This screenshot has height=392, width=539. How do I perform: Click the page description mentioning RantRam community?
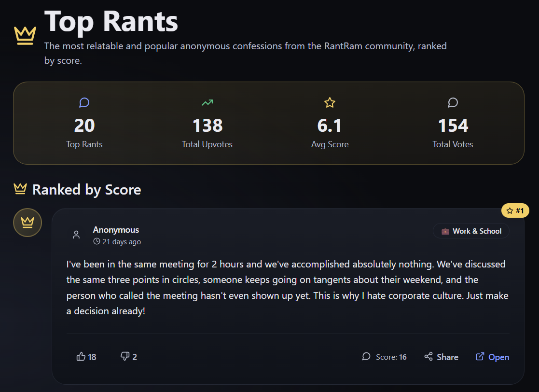246,53
